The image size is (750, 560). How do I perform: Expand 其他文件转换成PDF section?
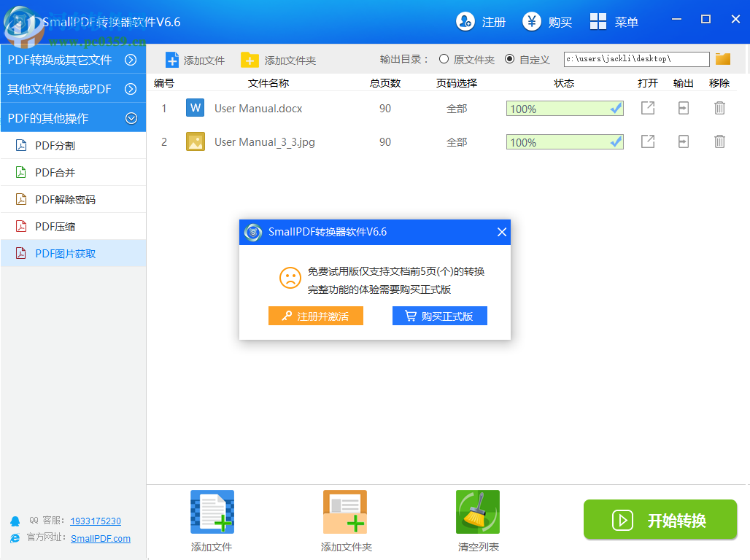73,89
